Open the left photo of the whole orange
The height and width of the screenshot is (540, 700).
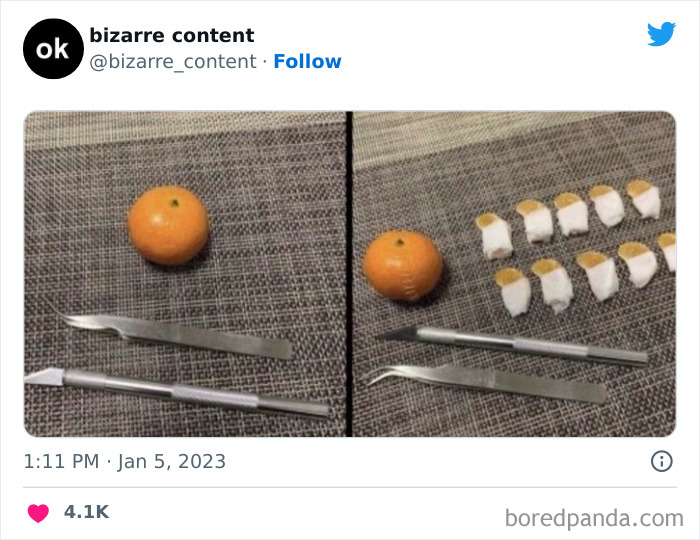click(185, 274)
